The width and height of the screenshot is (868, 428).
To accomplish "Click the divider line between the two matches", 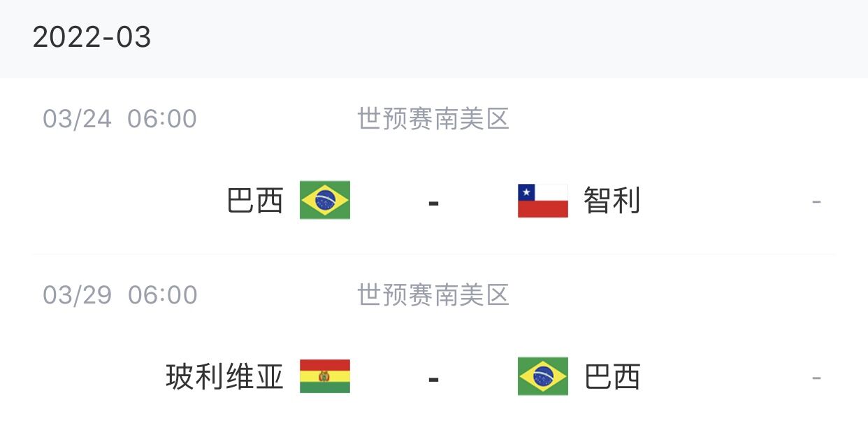I will [x=434, y=254].
